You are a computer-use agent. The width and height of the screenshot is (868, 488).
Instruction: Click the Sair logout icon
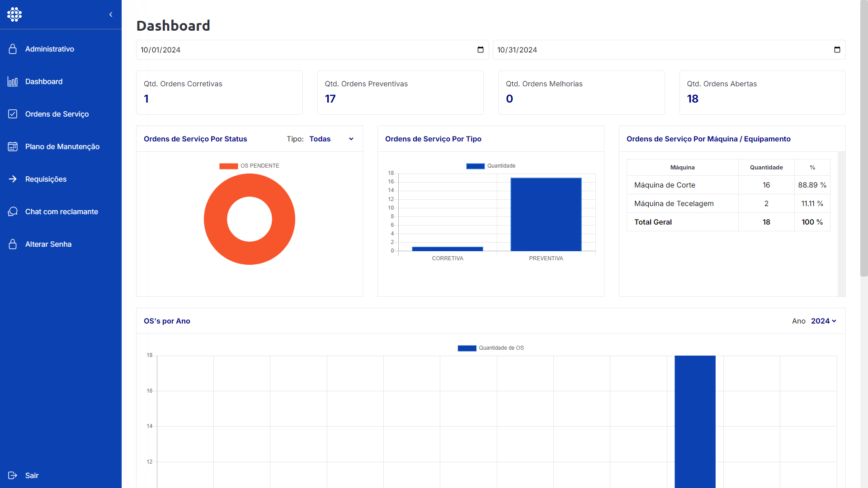point(13,475)
